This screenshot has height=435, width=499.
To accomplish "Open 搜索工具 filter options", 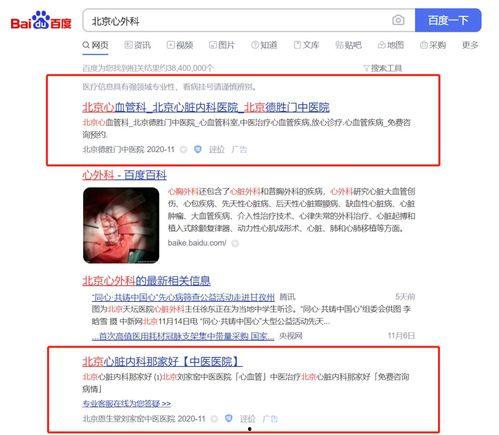I will coord(383,68).
